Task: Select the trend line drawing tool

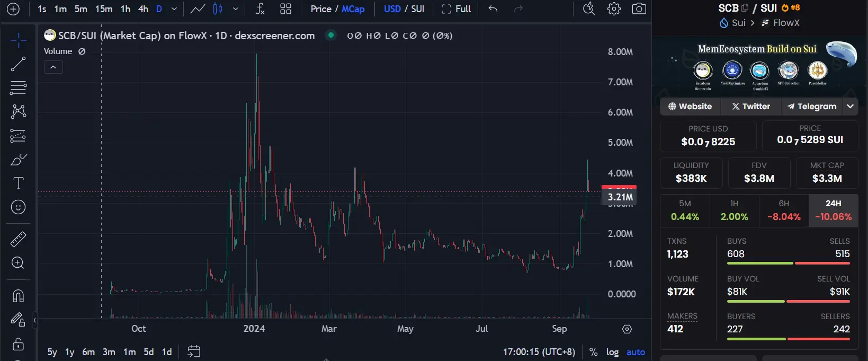Action: pos(18,64)
